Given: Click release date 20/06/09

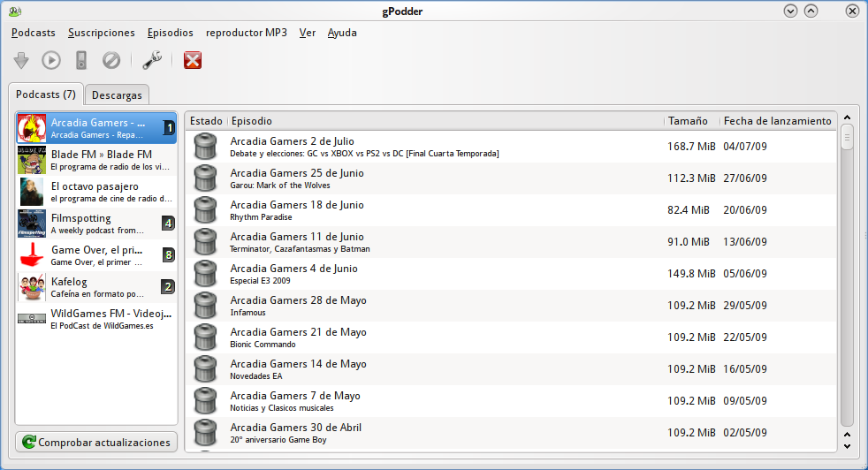Looking at the screenshot, I should click(x=745, y=210).
